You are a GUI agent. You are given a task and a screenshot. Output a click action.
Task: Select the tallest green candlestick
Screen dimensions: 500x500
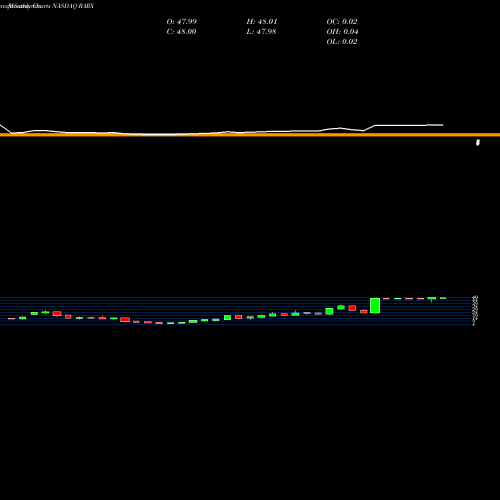375,306
